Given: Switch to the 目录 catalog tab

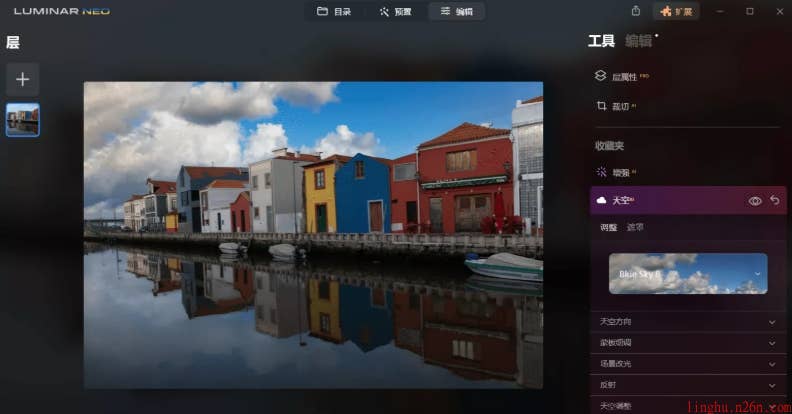Looking at the screenshot, I should (x=334, y=11).
